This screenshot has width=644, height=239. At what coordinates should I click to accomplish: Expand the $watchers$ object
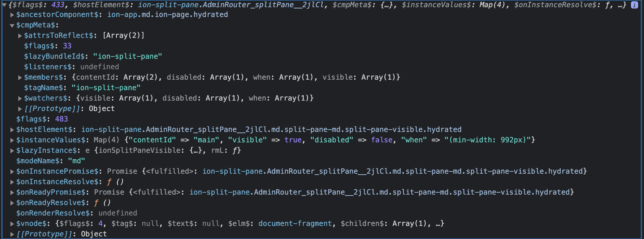20,98
